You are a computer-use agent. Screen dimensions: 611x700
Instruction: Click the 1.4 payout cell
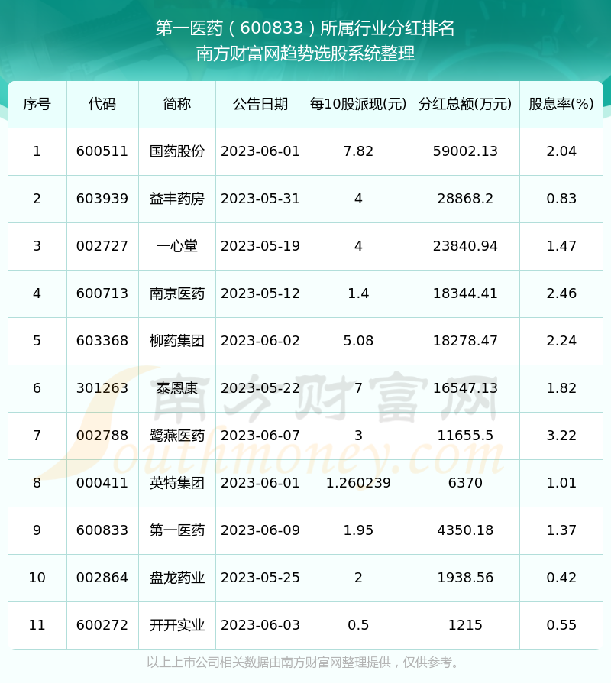click(x=358, y=293)
